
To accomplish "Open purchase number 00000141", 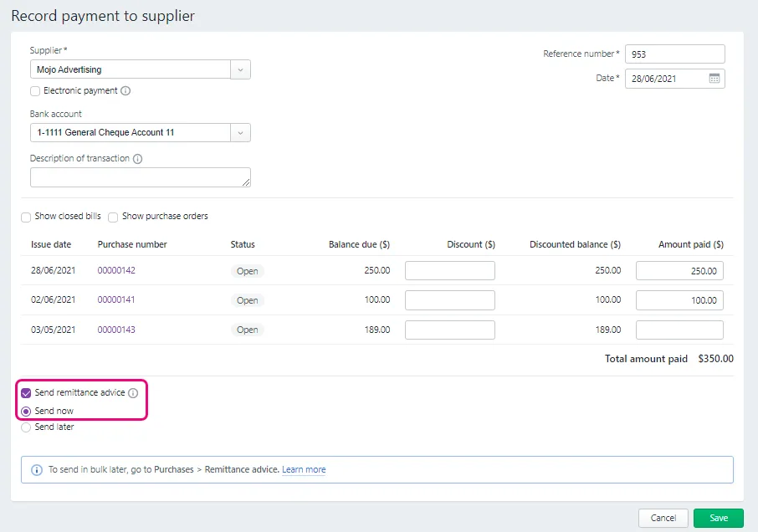I will (116, 299).
